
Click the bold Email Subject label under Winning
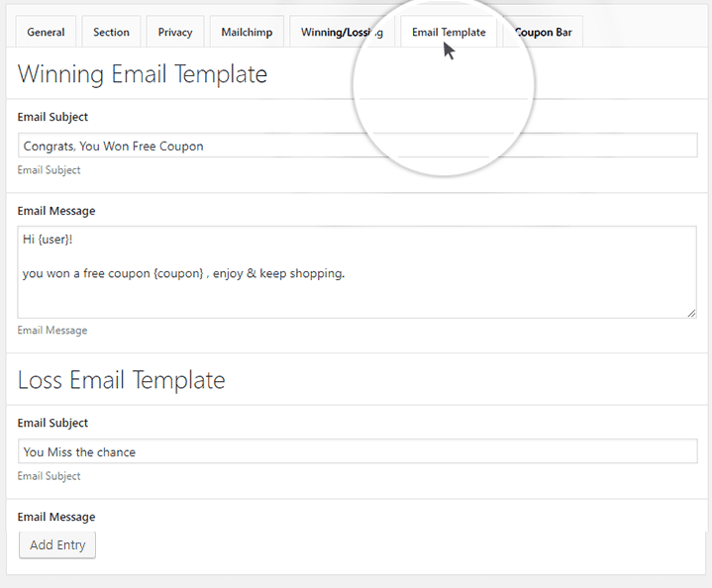click(x=52, y=117)
